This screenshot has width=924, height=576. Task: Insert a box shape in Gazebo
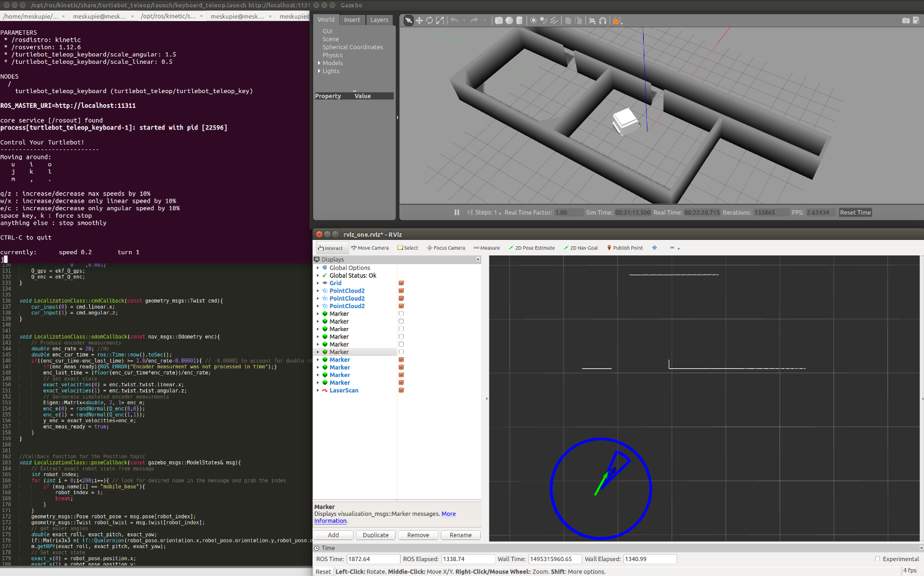[499, 20]
